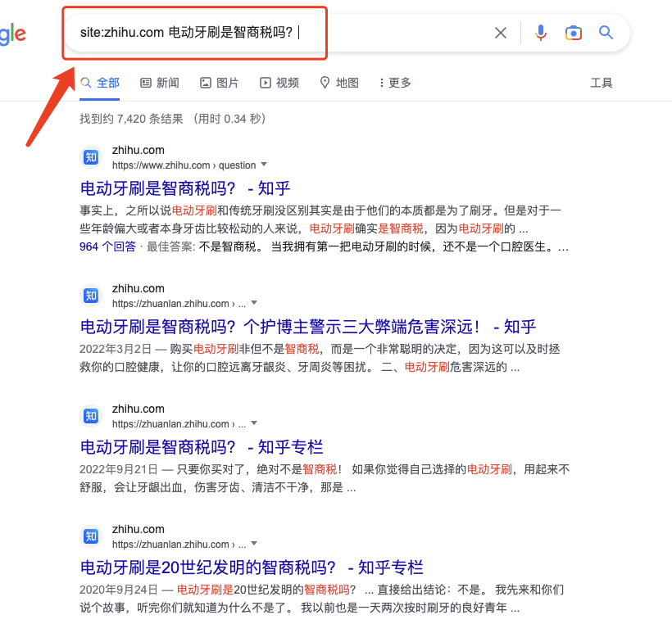Submit search with magnifier icon
The image size is (672, 642).
(x=606, y=32)
